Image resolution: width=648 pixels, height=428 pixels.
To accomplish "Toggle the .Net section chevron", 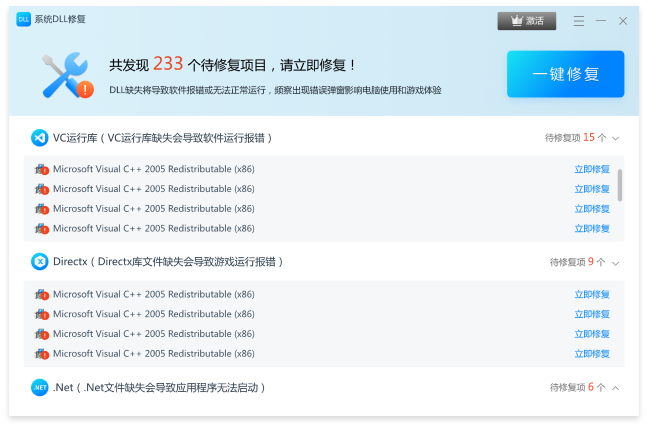I will (x=616, y=388).
